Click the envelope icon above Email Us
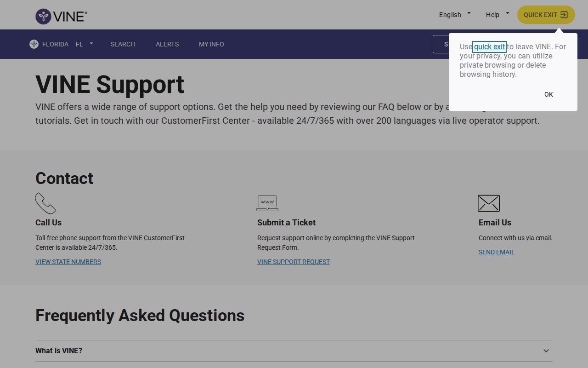 pyautogui.click(x=489, y=203)
